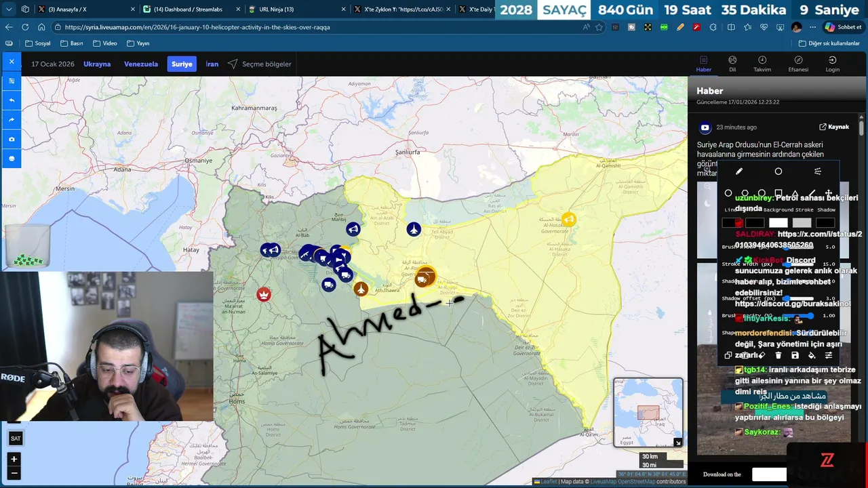Image resolution: width=868 pixels, height=488 pixels.
Task: Pick the white Background color swatch
Action: tap(778, 223)
